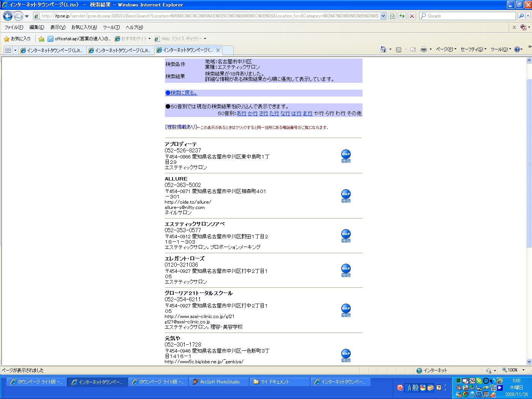The image size is (532, 399).
Task: Open the お気に入り favorites star button
Action: [17, 39]
